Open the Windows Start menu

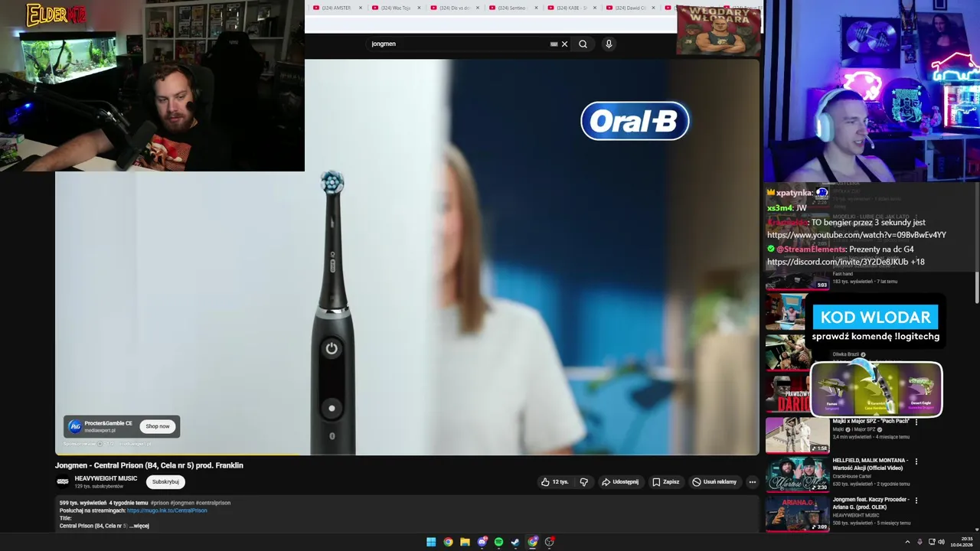click(431, 542)
